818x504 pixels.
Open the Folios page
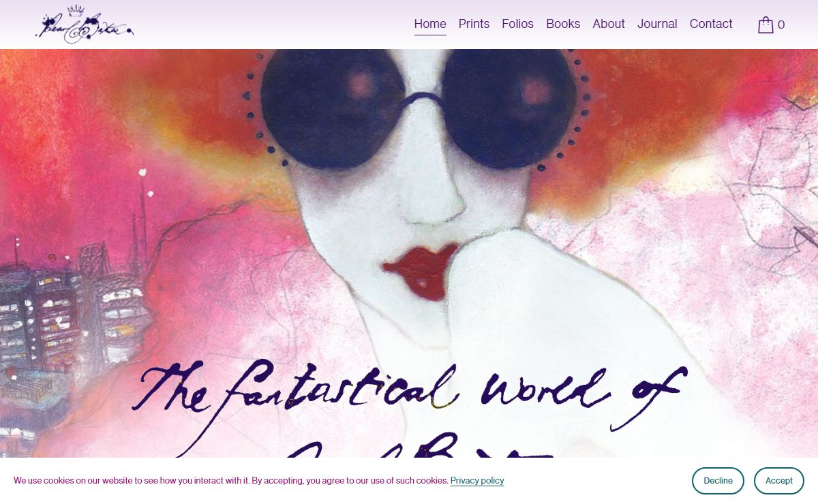pyautogui.click(x=517, y=24)
